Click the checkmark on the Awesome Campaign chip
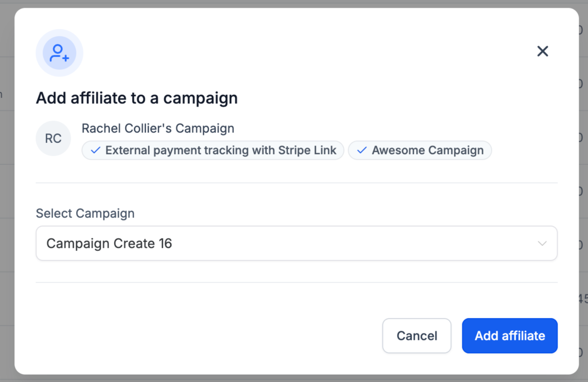The height and width of the screenshot is (382, 588). tap(362, 150)
